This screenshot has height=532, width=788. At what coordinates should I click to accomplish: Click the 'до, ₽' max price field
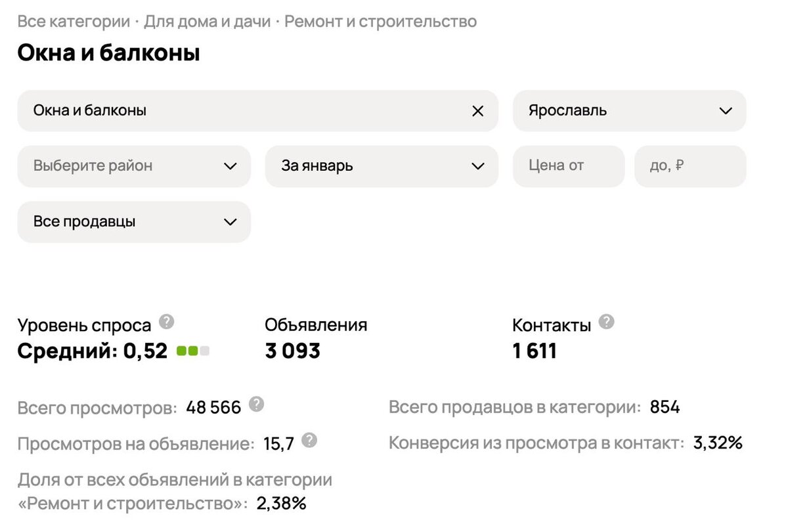(689, 166)
